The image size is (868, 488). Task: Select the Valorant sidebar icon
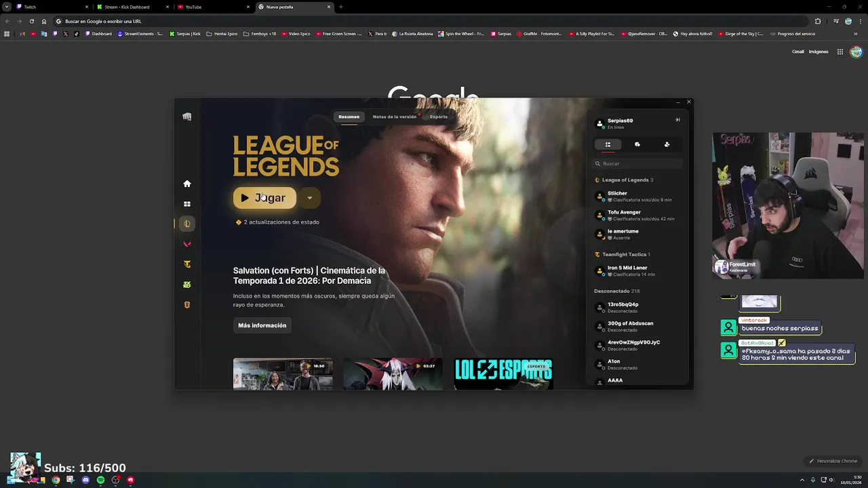tap(187, 244)
